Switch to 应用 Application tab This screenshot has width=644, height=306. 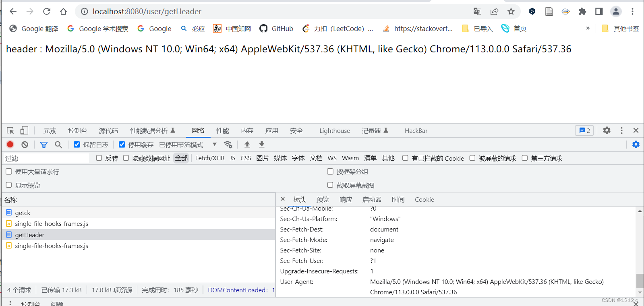tap(272, 130)
